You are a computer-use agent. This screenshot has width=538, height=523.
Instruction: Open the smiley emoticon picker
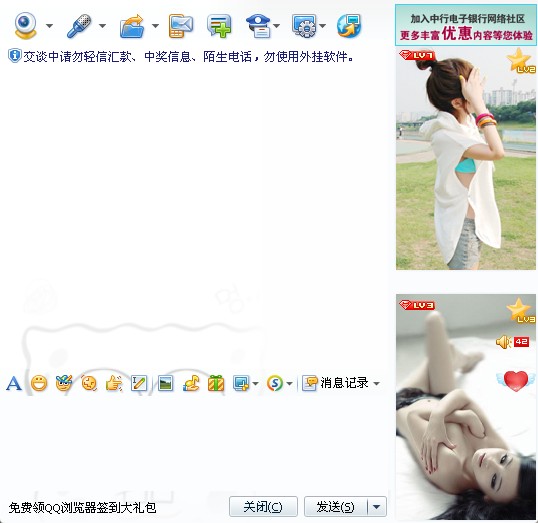[x=39, y=383]
